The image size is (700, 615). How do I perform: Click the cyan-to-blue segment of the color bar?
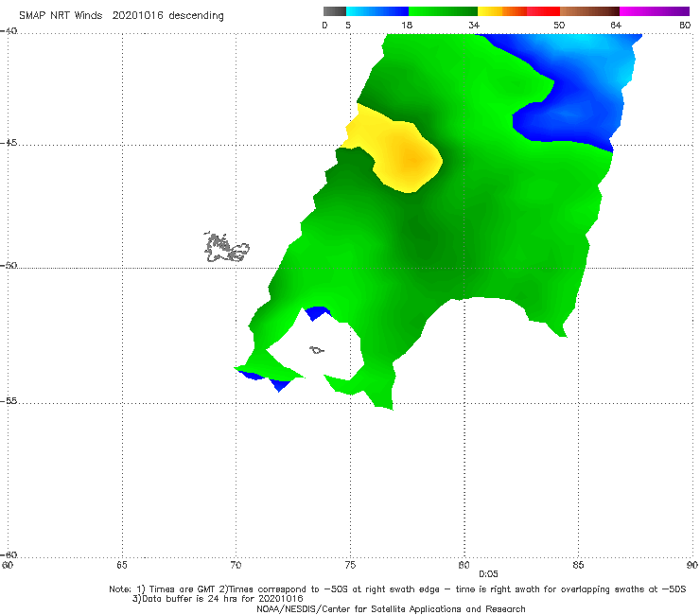tap(377, 11)
